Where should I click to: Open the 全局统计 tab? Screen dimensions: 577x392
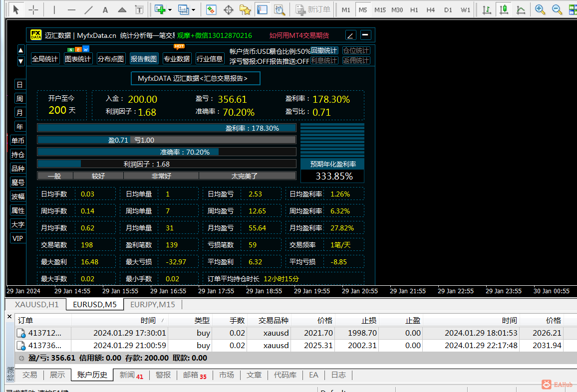pyautogui.click(x=45, y=59)
